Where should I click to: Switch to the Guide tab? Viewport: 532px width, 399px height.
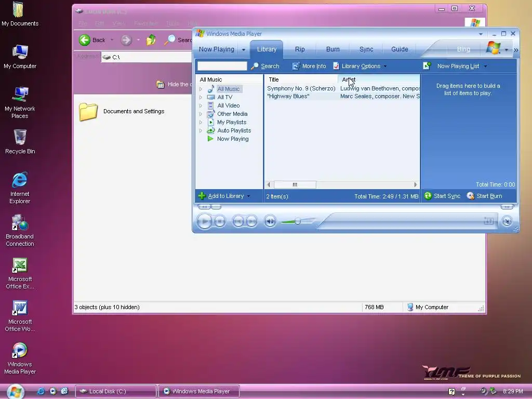click(x=400, y=49)
